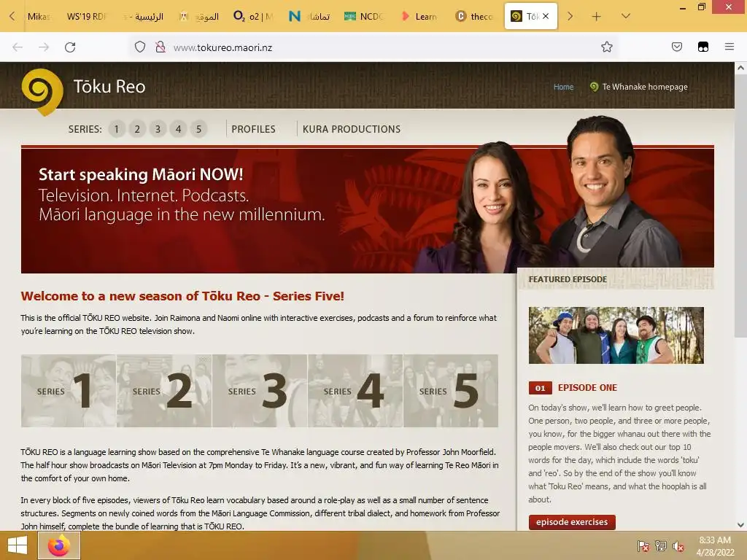The width and height of the screenshot is (747, 560).
Task: Switch to the theco tab
Action: (x=474, y=17)
